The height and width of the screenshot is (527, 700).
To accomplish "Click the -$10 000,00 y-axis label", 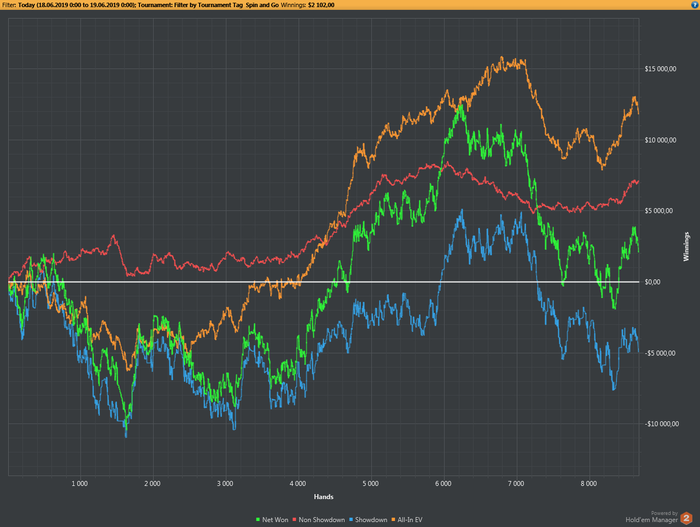I will (x=661, y=424).
